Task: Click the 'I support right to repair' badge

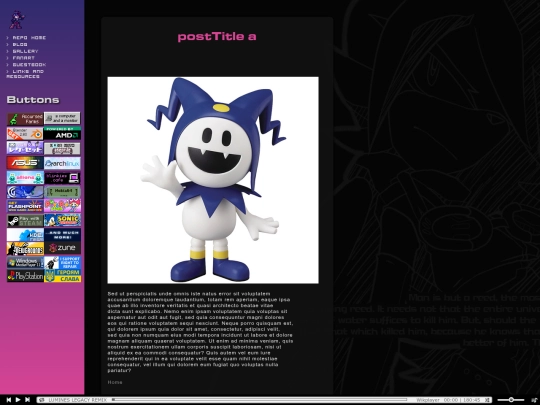Action: [62, 262]
